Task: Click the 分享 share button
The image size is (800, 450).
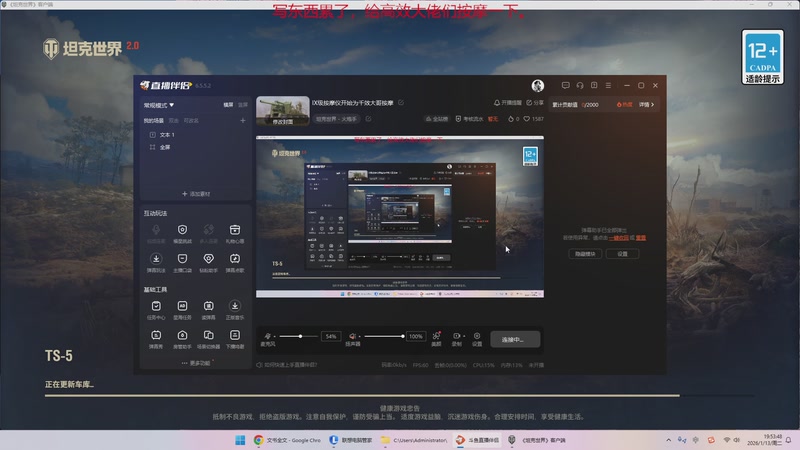Action: (535, 103)
